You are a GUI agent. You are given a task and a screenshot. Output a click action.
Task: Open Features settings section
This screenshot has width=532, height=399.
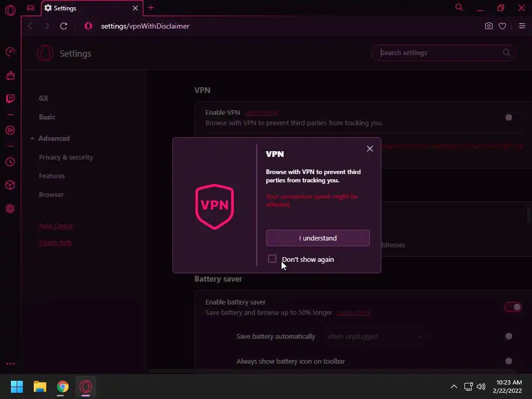point(51,176)
